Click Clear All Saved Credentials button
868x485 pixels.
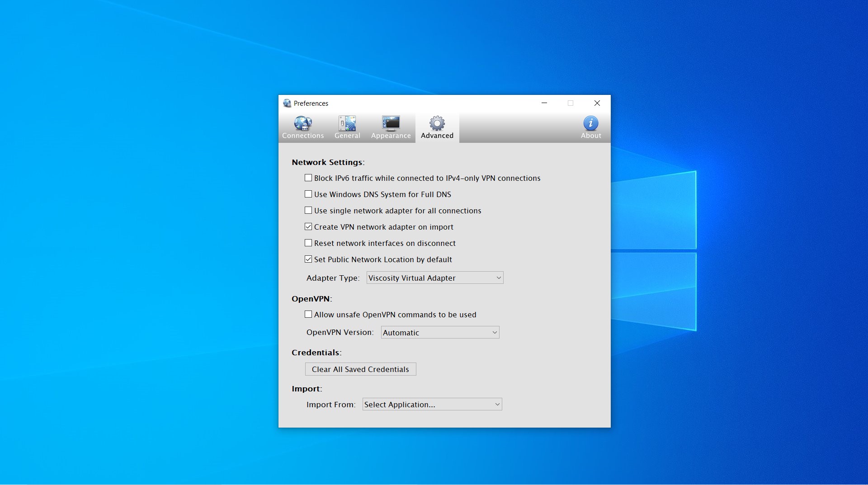tap(360, 369)
